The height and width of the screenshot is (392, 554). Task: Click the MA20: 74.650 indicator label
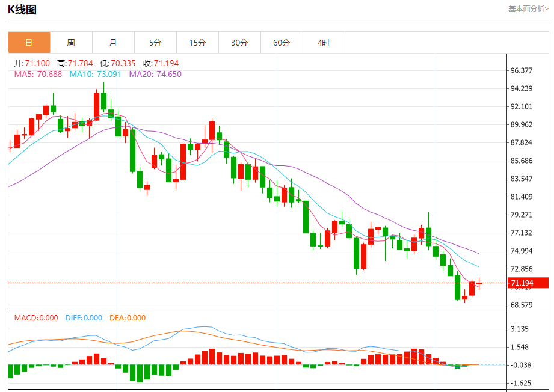coord(155,74)
